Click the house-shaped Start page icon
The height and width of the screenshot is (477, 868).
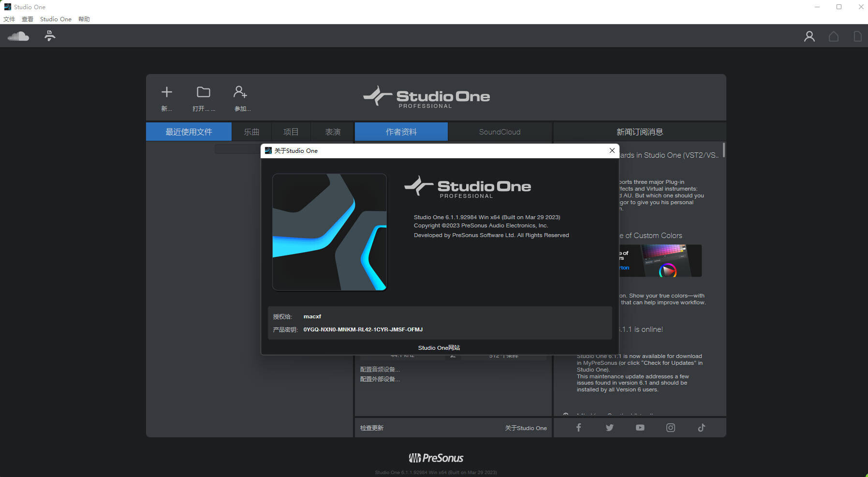click(x=834, y=36)
